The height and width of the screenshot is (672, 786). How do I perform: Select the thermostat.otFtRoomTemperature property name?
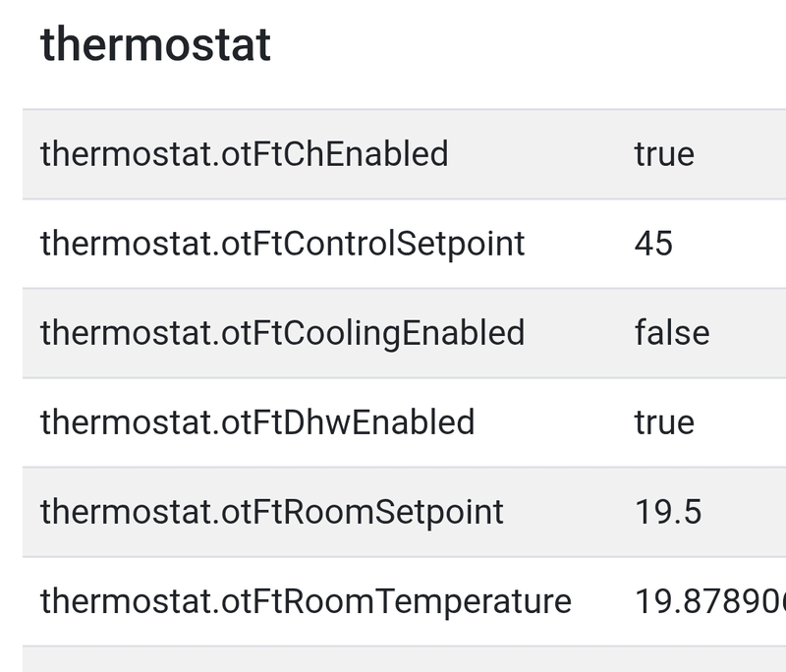(x=306, y=601)
